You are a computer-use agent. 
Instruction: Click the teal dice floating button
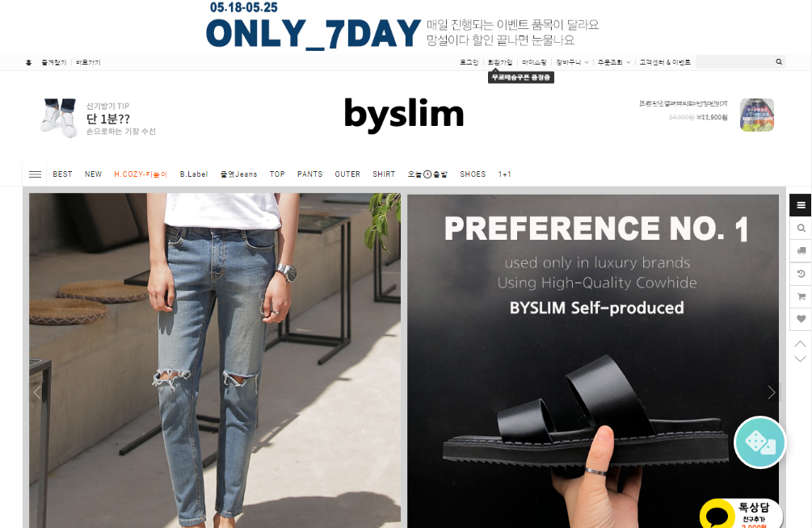pyautogui.click(x=759, y=442)
